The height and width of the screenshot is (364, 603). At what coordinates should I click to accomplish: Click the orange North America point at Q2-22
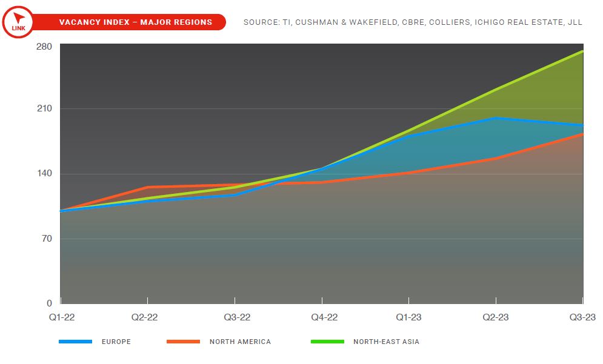(x=148, y=187)
